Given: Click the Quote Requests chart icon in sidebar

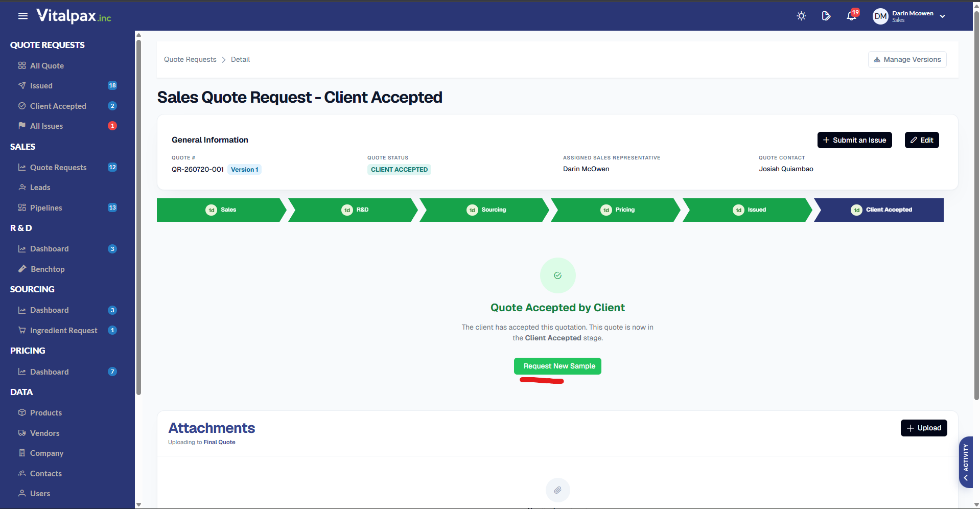Looking at the screenshot, I should pyautogui.click(x=22, y=167).
